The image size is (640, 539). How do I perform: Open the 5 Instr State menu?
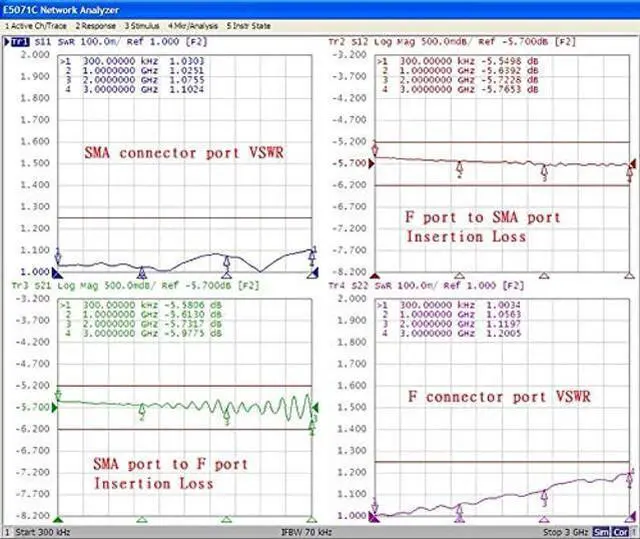coord(249,26)
